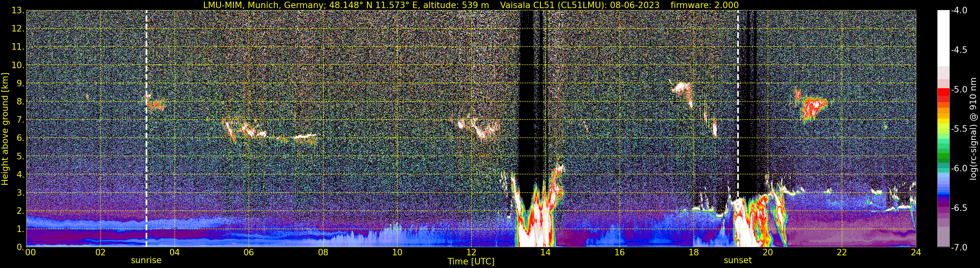The image size is (980, 268).
Task: Click the time axis tick '08'
Action: click(x=323, y=252)
